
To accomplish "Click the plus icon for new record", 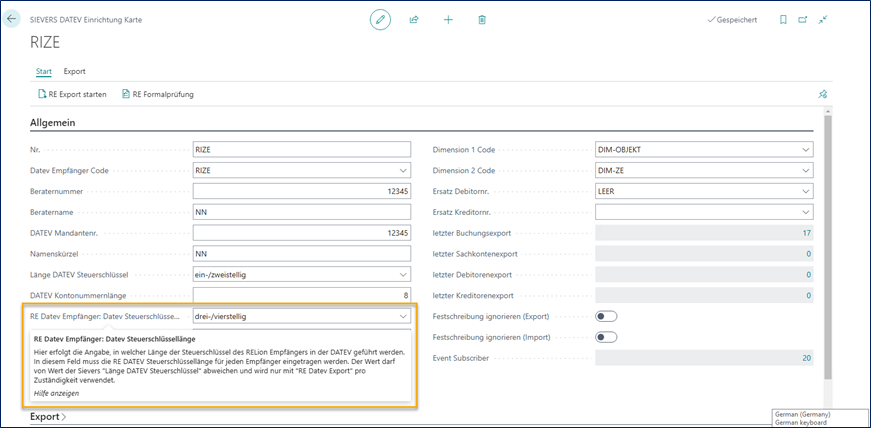I will click(448, 19).
